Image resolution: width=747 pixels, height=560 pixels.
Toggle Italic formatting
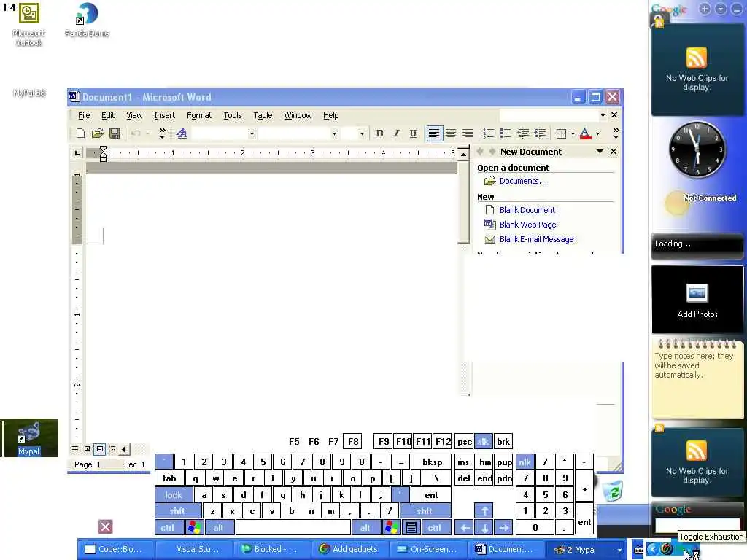[396, 133]
